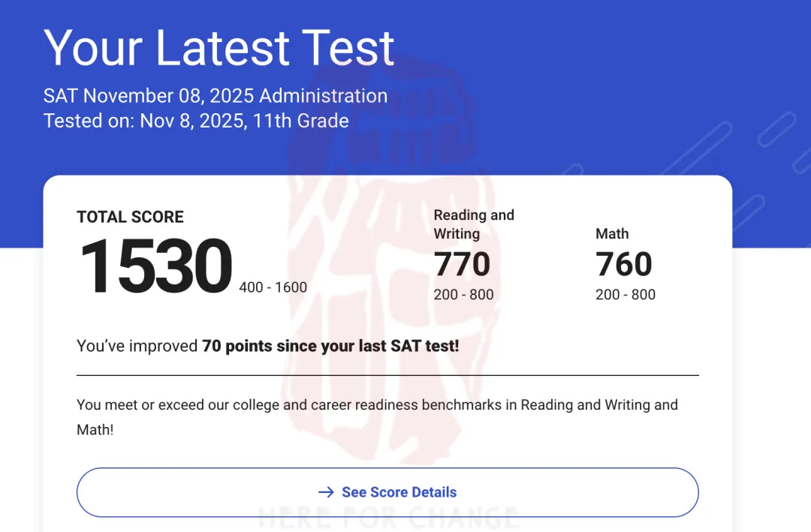Click the arrow icon in See Score Details
Viewport: 811px width, 532px height.
pos(326,492)
